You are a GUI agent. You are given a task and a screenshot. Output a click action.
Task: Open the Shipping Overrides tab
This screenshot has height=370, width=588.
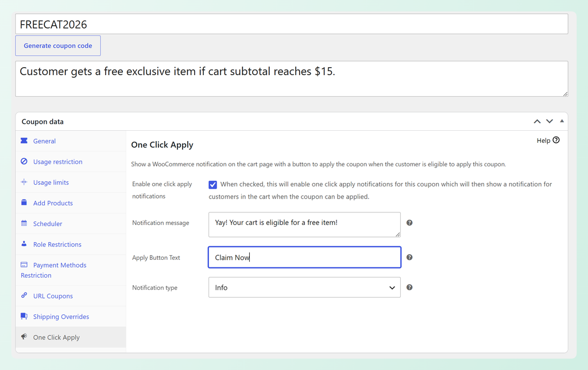coord(71,317)
